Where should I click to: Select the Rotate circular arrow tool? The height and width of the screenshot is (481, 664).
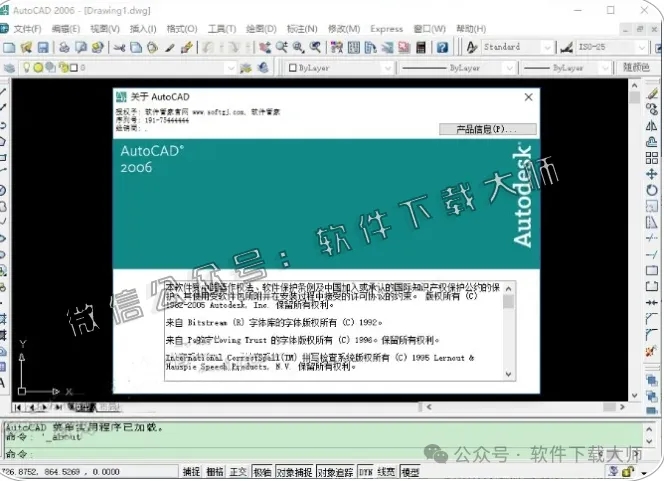pos(652,190)
